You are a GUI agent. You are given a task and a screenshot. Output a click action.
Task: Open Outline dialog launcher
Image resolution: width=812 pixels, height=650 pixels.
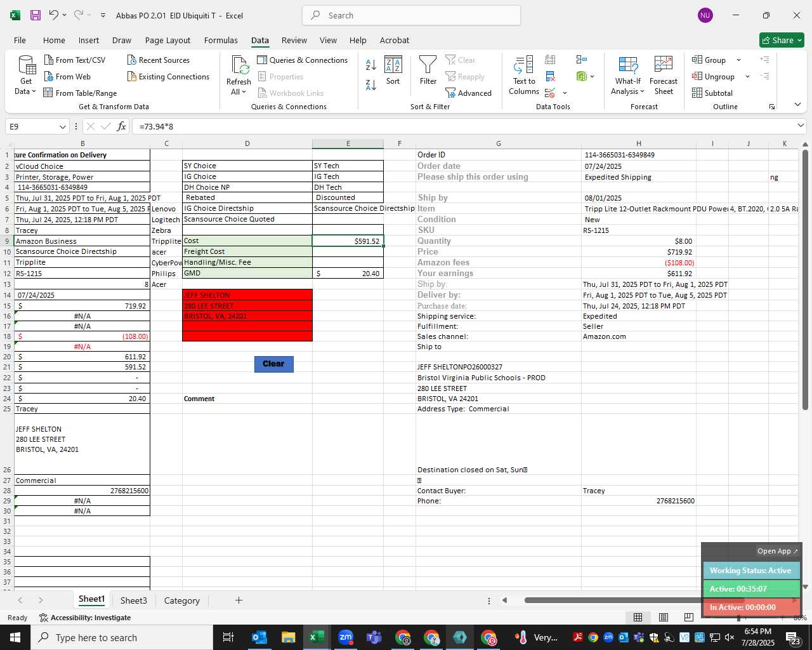pyautogui.click(x=772, y=107)
